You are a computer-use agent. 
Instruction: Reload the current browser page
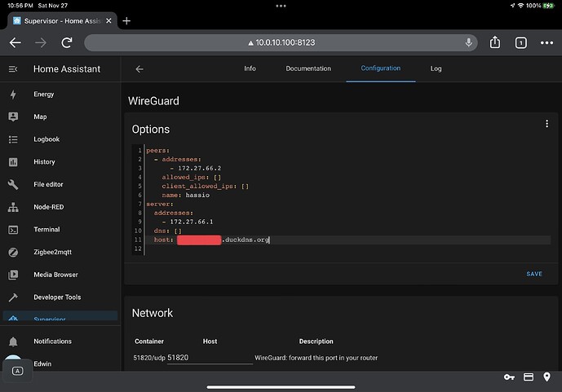(x=67, y=42)
